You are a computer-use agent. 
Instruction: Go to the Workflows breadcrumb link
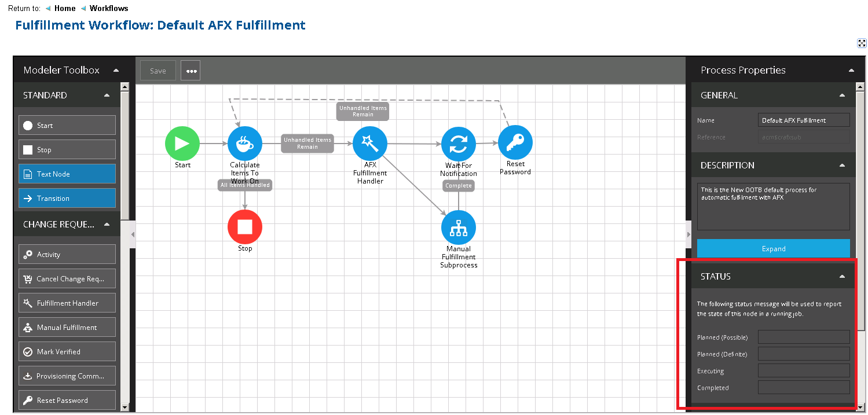[x=109, y=8]
